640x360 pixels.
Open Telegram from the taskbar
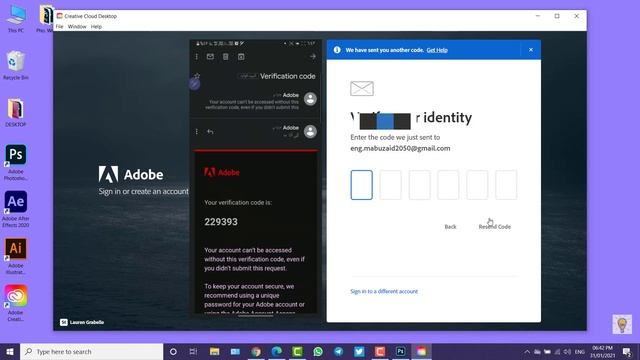click(x=338, y=351)
